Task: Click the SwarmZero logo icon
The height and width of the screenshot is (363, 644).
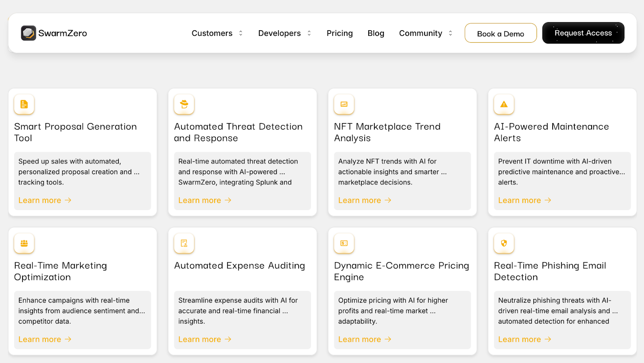Action: click(x=29, y=33)
